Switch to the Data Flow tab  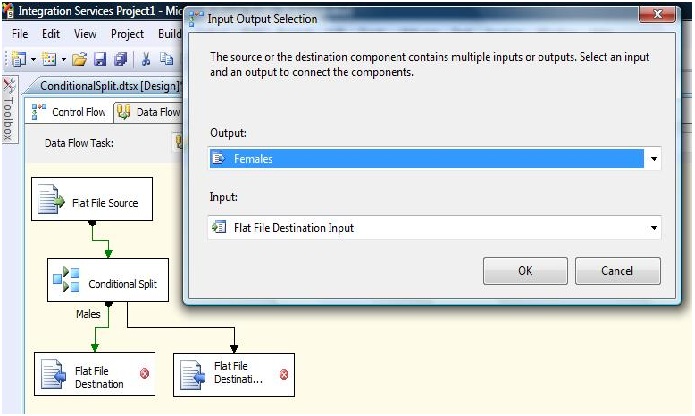tap(150, 112)
